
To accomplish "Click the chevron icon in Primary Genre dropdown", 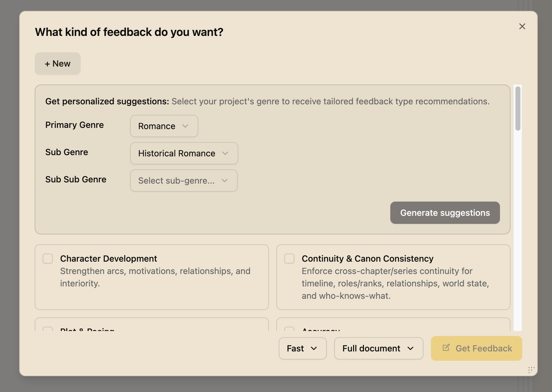I will pos(185,126).
